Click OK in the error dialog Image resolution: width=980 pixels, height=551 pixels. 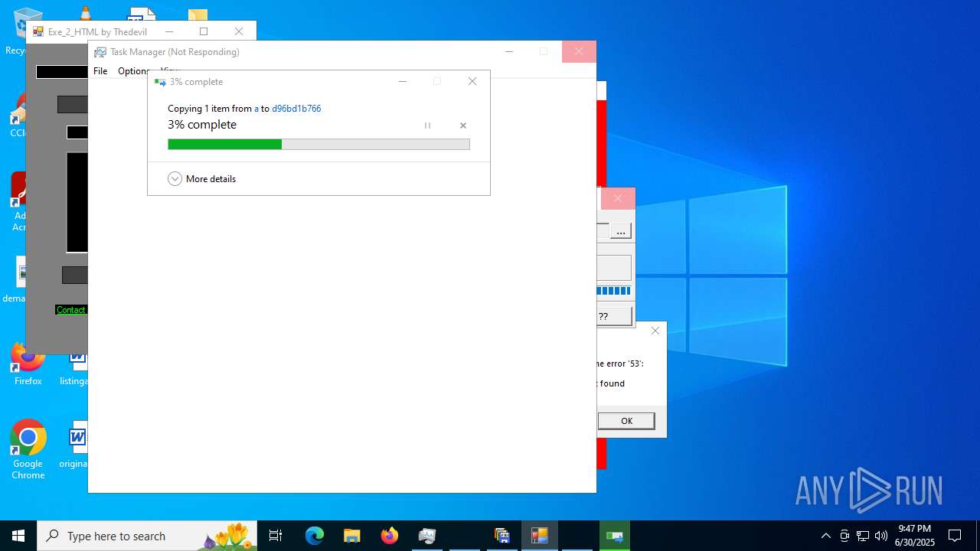tap(626, 421)
